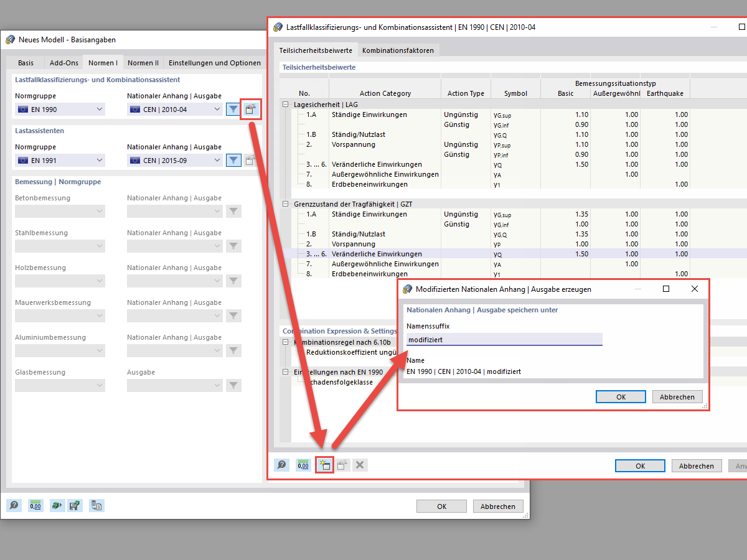The width and height of the screenshot is (747, 560).
Task: Collapse the Lagesicherheit LAG group
Action: (285, 105)
